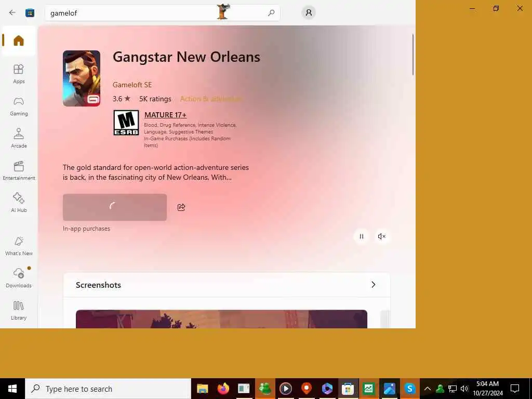This screenshot has height=399, width=532.
Task: Open the user account profile icon
Action: click(309, 12)
